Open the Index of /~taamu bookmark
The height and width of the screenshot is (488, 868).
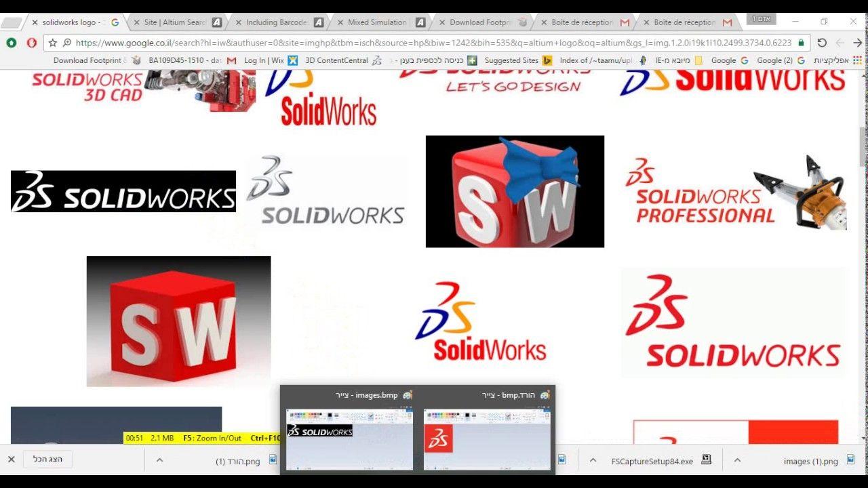click(x=603, y=60)
